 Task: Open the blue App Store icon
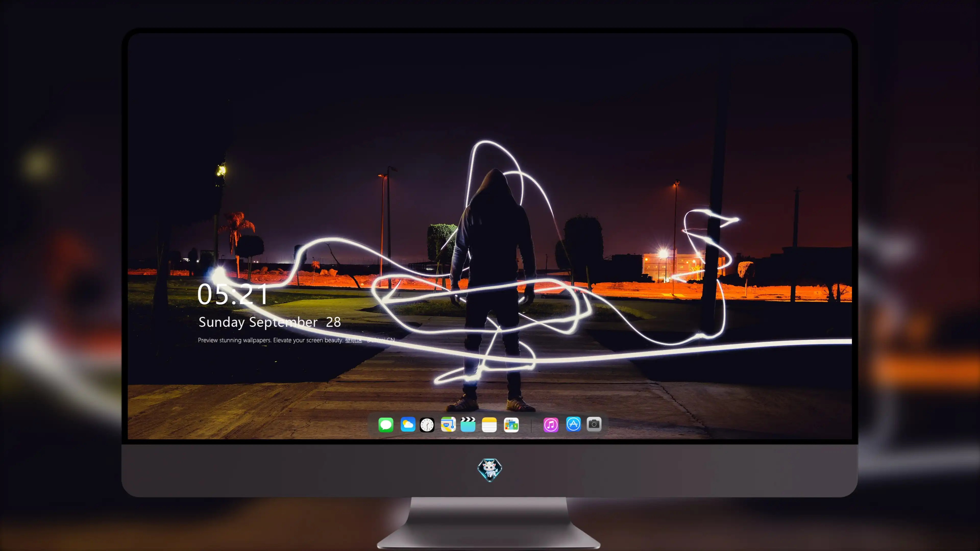point(573,424)
